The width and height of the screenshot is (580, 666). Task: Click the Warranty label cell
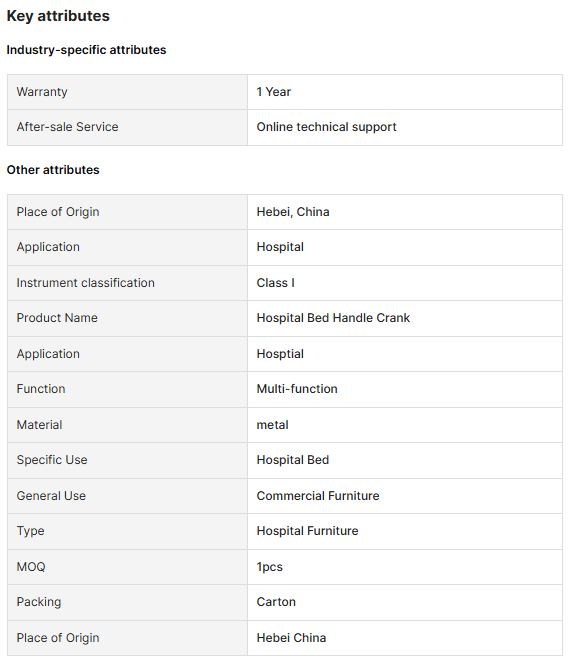pyautogui.click(x=127, y=92)
